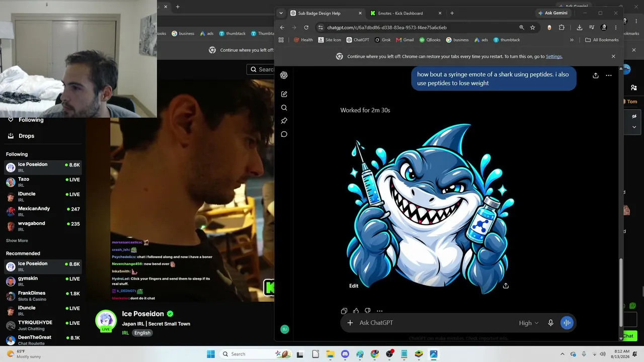Viewport: 644px width, 362px height.
Task: Open the All Bookmarks folder
Action: click(x=602, y=40)
